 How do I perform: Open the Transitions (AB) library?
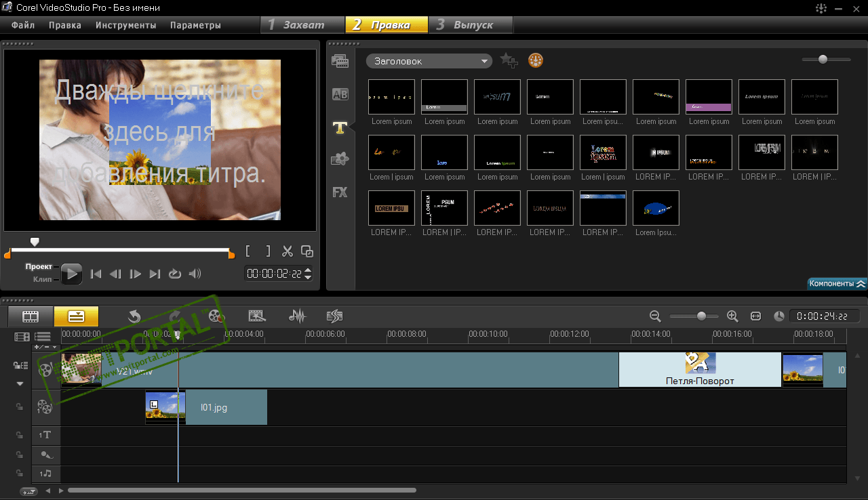click(x=340, y=94)
